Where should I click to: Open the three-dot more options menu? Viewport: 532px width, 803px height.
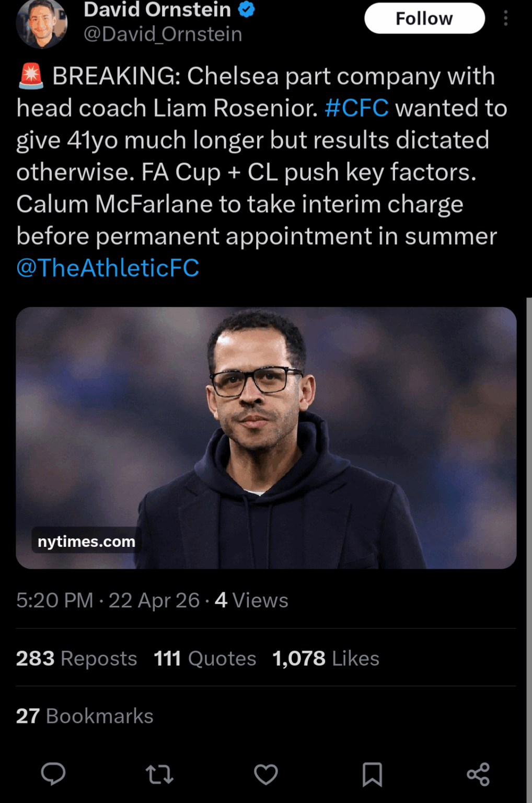point(505,18)
